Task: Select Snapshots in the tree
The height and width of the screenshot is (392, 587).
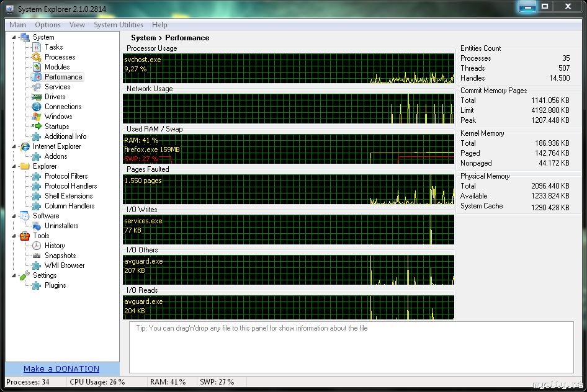Action: (x=60, y=256)
